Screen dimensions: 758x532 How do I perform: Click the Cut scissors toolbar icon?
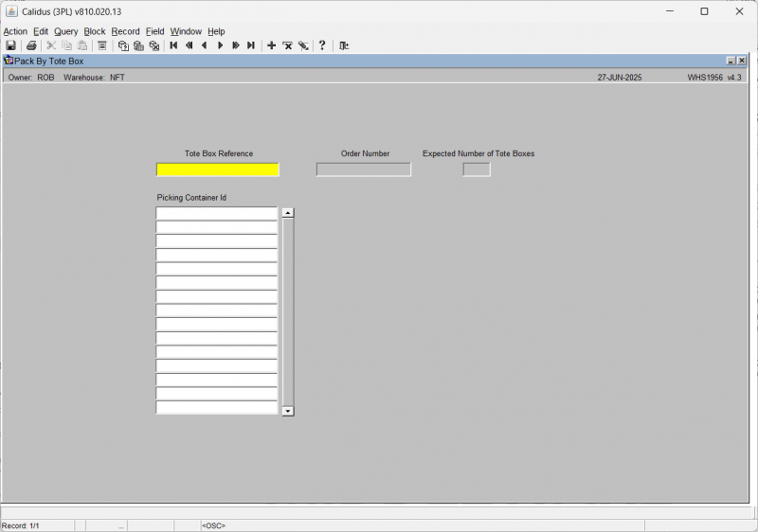coord(51,45)
